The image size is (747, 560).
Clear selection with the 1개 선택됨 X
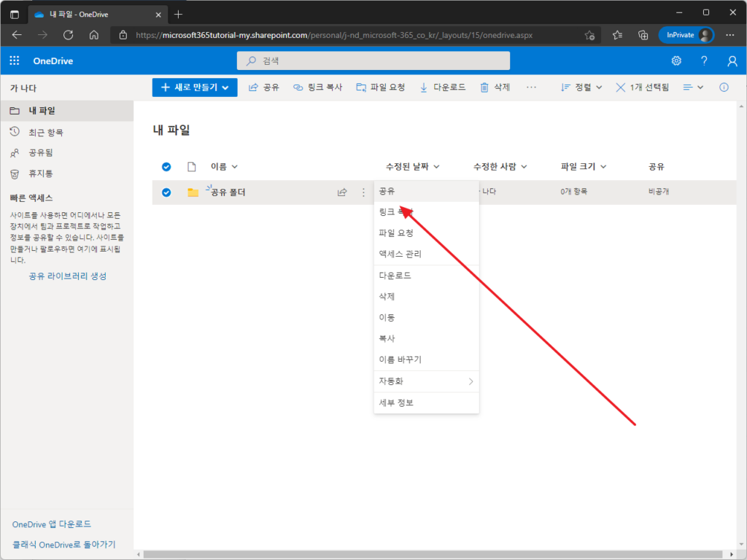[x=620, y=87]
